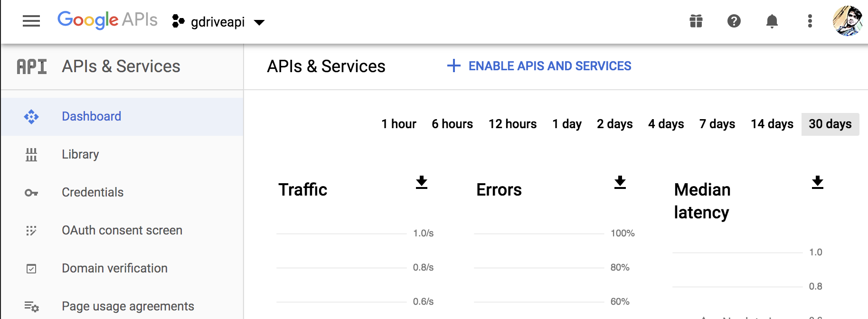Click the plus icon before Enable APIs
Image resolution: width=868 pixels, height=319 pixels.
click(x=454, y=66)
